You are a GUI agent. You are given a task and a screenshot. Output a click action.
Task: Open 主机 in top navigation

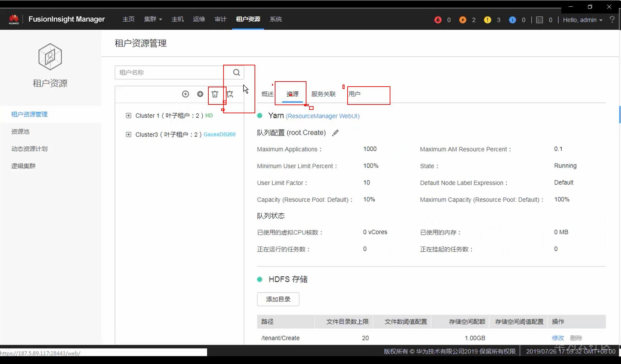[x=178, y=19]
